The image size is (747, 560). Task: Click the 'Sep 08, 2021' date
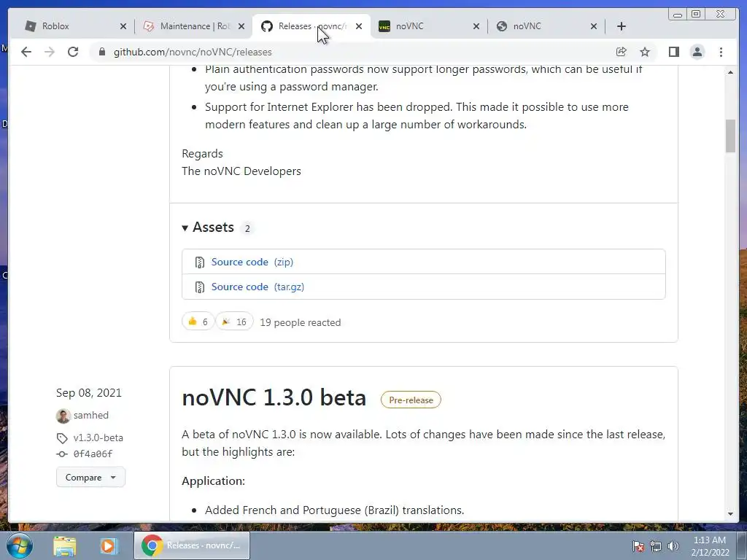point(88,393)
